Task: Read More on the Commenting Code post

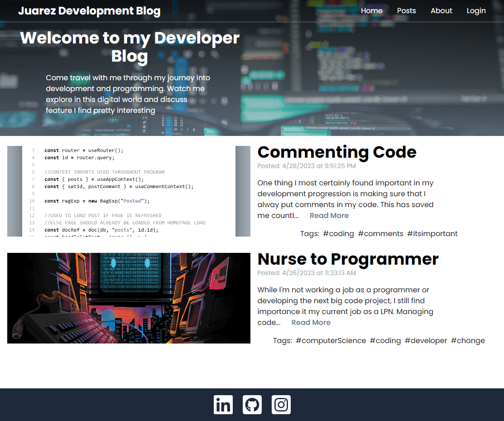Action: 329,216
